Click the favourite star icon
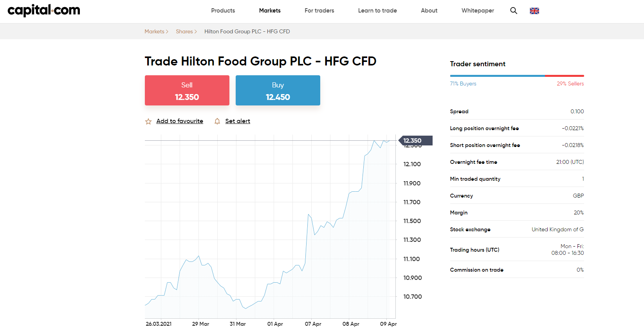 (x=148, y=122)
